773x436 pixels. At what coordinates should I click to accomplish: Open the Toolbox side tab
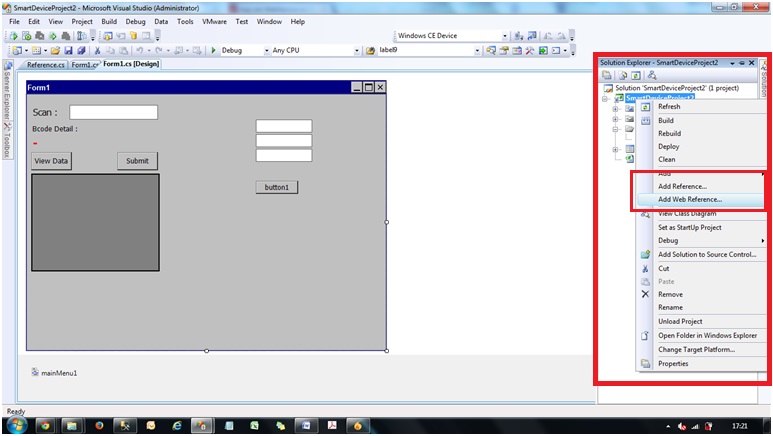point(7,140)
